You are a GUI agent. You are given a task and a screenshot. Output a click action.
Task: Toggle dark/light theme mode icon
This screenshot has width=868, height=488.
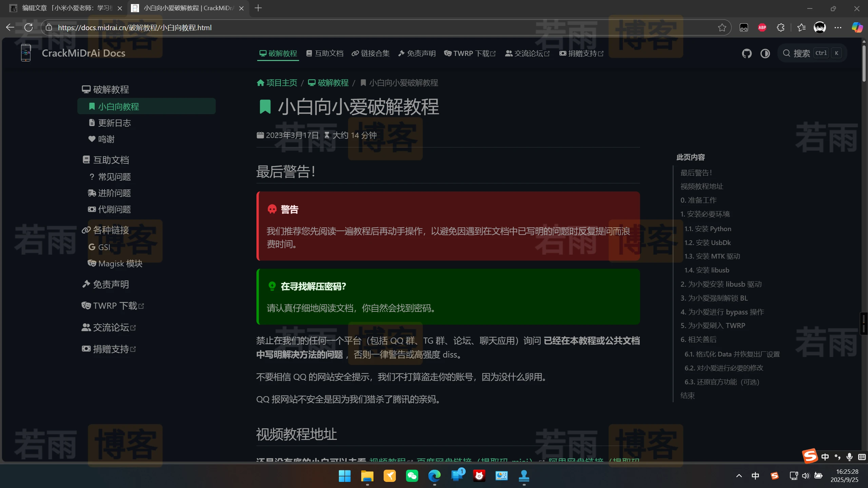[x=765, y=54]
